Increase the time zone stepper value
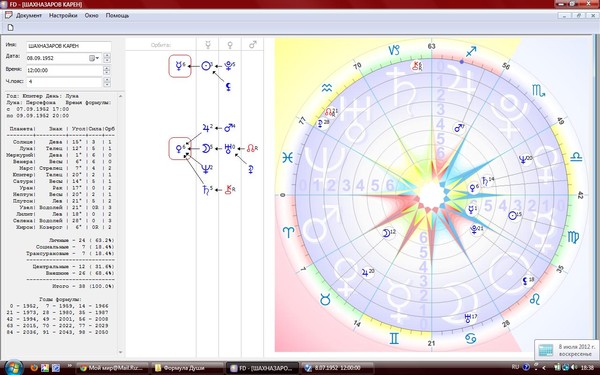Viewport: 600px width, 375px height. [107, 80]
